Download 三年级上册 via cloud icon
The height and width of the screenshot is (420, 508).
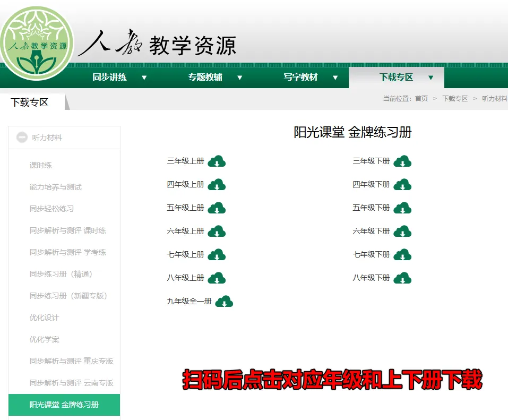coord(217,161)
